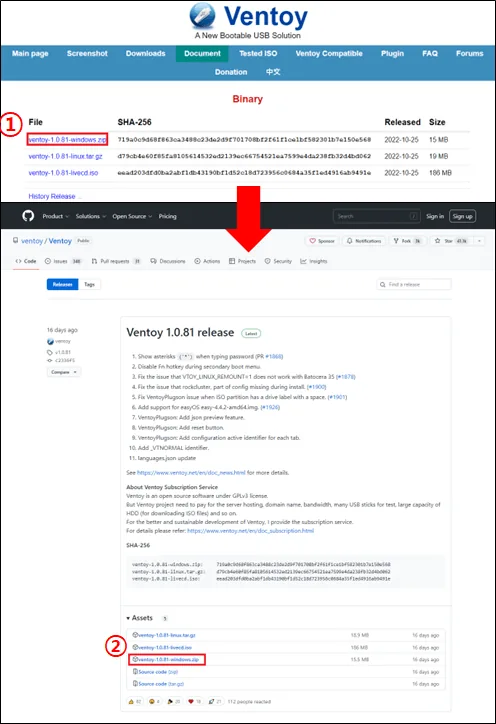
Task: Expand the Product menu on GitHub
Action: 55,216
